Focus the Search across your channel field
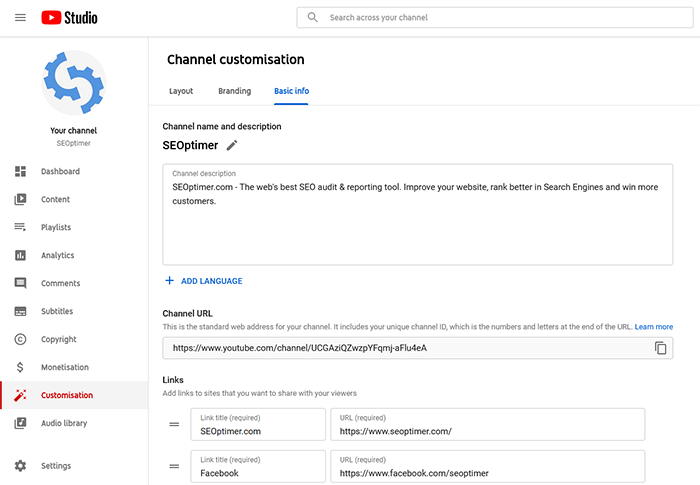Screen dimensions: 700x485 tap(495, 17)
